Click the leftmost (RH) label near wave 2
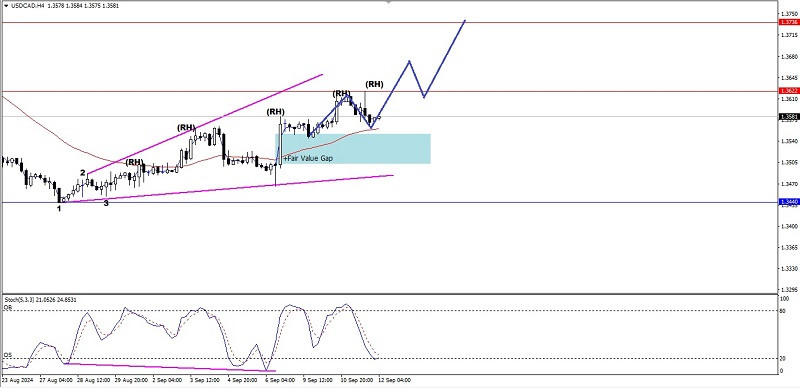Screen dimensions: 800x388 [x=135, y=162]
